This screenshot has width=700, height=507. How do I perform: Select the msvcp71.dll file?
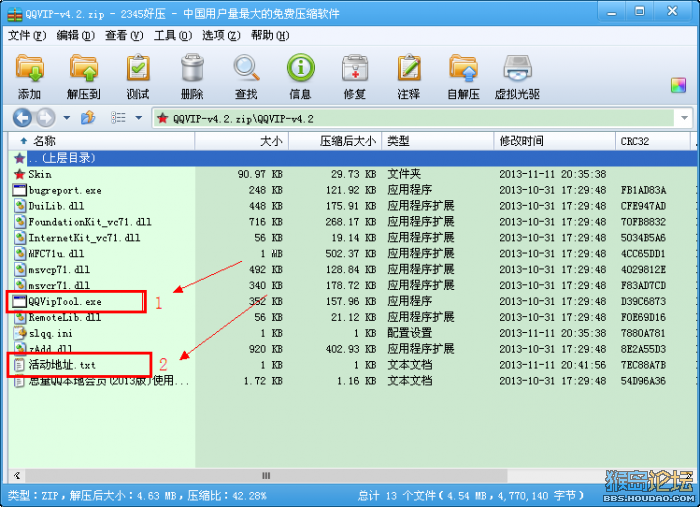[x=59, y=270]
